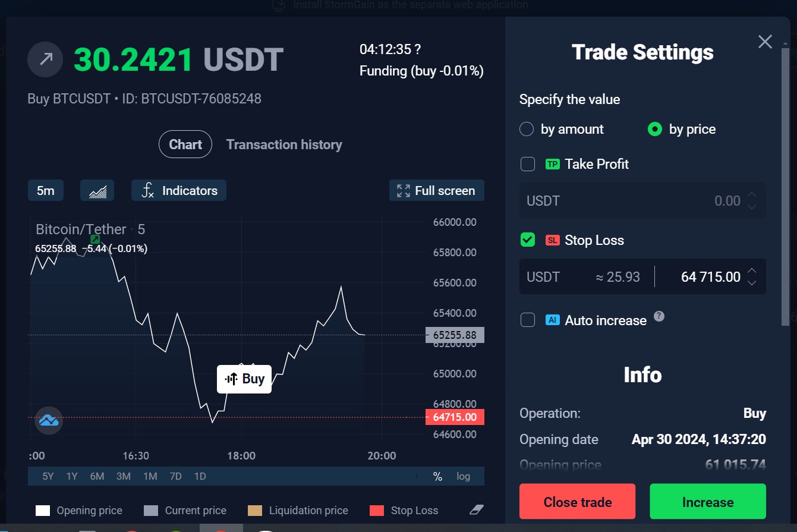
Task: Enable the Take Profit checkbox
Action: (x=528, y=164)
